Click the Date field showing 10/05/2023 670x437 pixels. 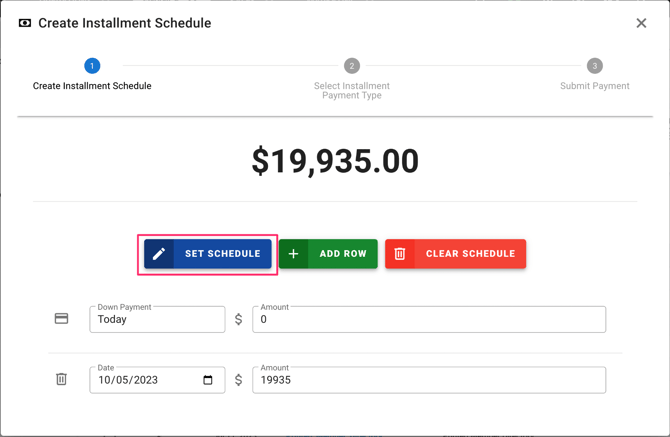point(145,380)
